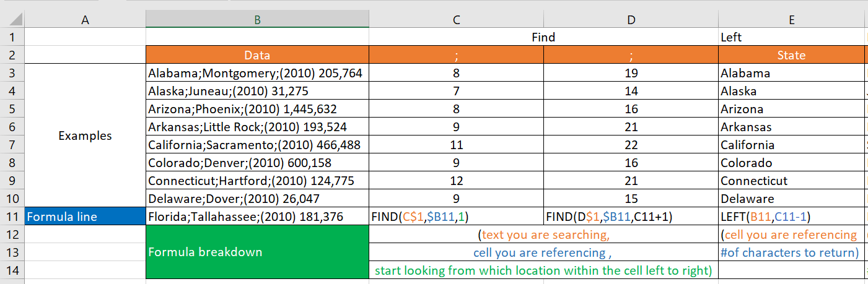The height and width of the screenshot is (284, 868).
Task: Select the Arkansas state cell in column E
Action: pos(791,127)
